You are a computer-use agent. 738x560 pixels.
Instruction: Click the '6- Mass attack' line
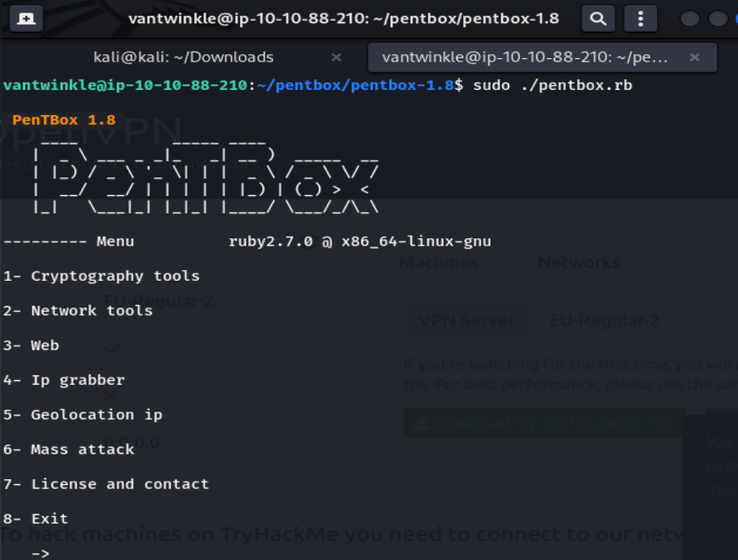pyautogui.click(x=68, y=450)
